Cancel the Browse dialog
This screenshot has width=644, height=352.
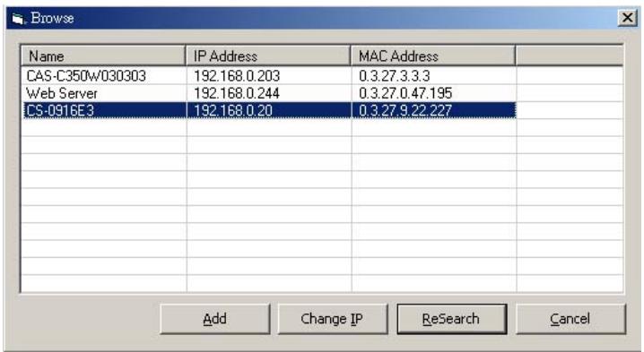point(570,319)
